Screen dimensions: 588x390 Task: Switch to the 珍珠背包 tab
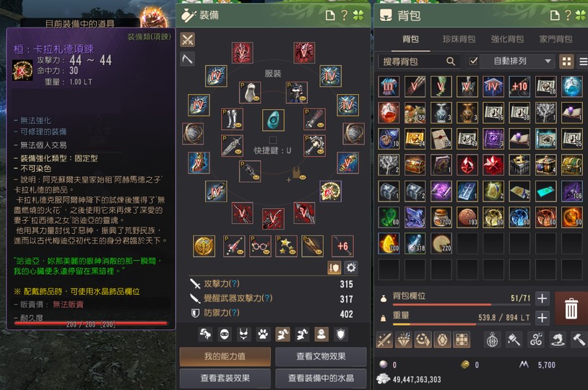coord(459,39)
